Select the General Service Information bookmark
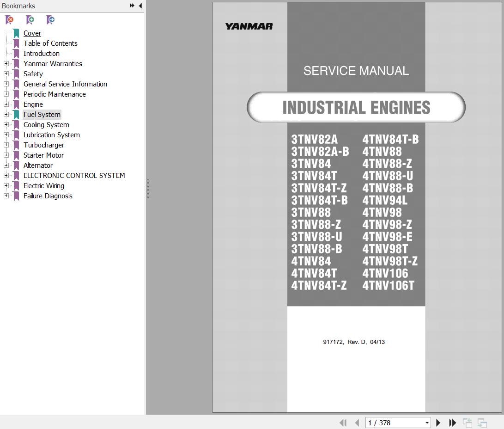The image size is (504, 429). (x=65, y=84)
